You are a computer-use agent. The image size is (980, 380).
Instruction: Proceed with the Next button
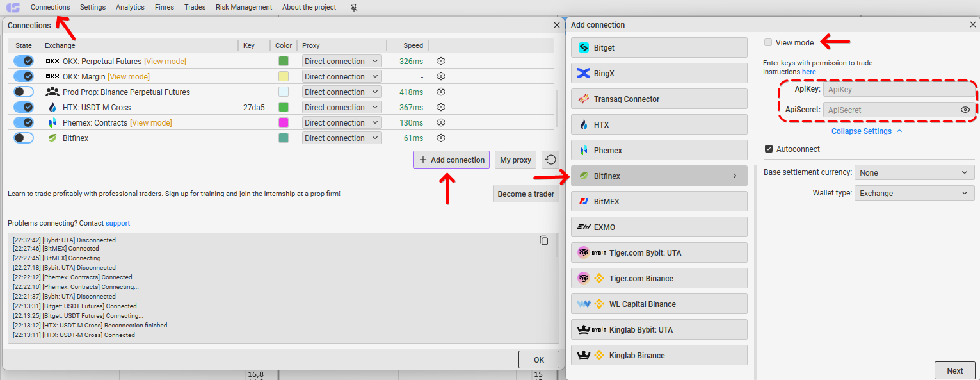tap(955, 370)
